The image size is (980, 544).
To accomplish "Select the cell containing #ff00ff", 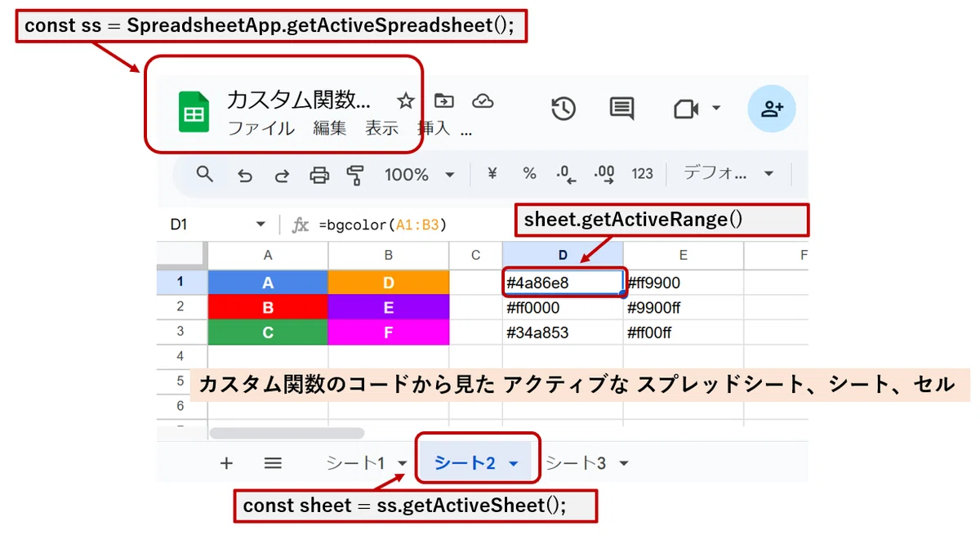I will click(x=684, y=332).
